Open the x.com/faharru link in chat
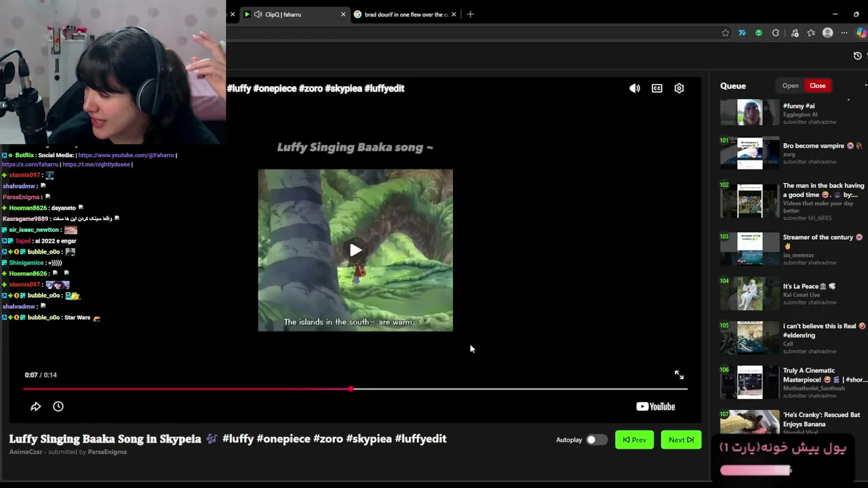 (30, 165)
